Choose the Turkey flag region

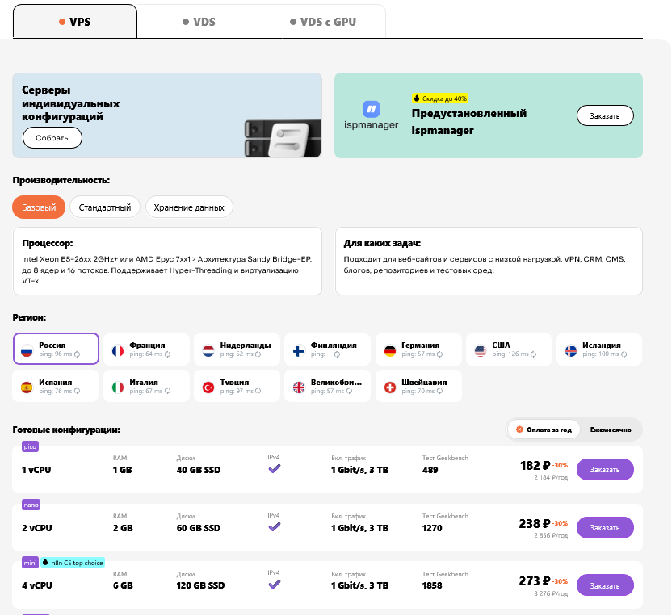pyautogui.click(x=208, y=387)
